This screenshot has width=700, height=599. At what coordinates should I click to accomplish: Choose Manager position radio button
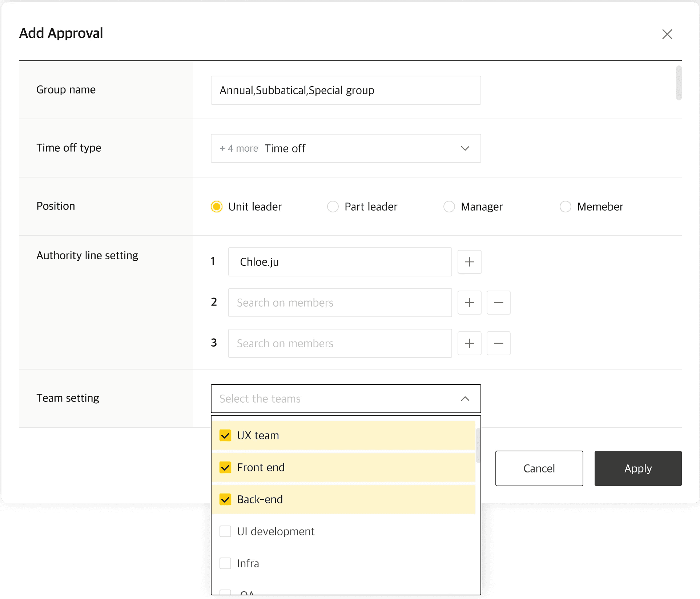(x=449, y=207)
